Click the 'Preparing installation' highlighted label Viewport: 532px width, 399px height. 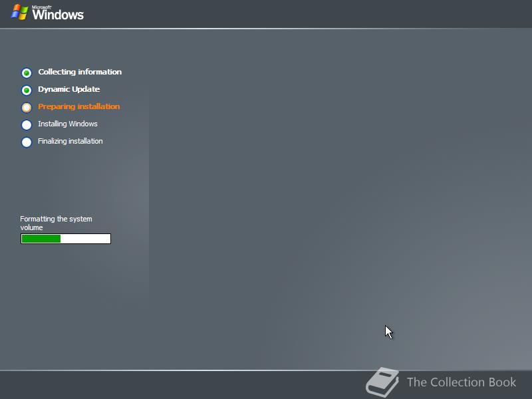coord(78,106)
